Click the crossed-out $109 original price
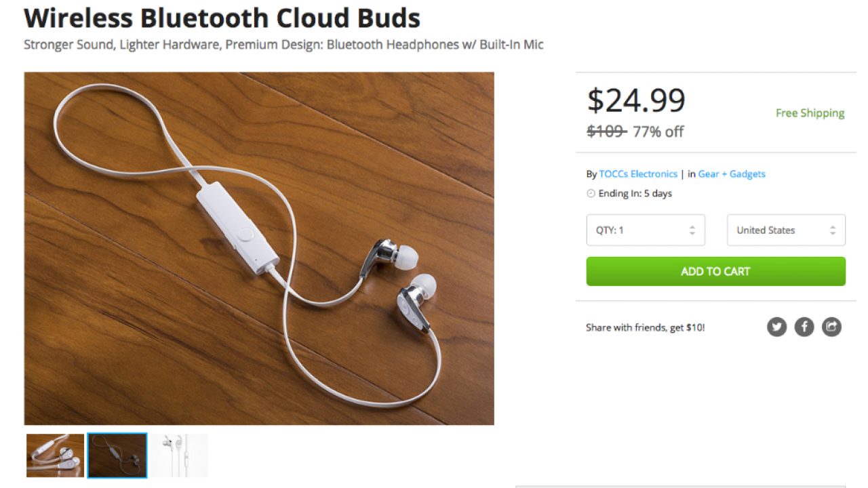 pyautogui.click(x=605, y=131)
